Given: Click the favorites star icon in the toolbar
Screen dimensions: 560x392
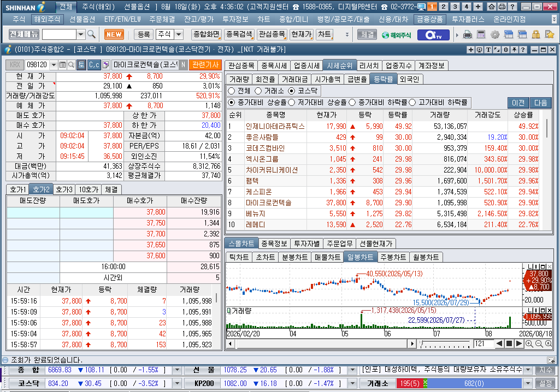Looking at the screenshot, I should tap(549, 34).
